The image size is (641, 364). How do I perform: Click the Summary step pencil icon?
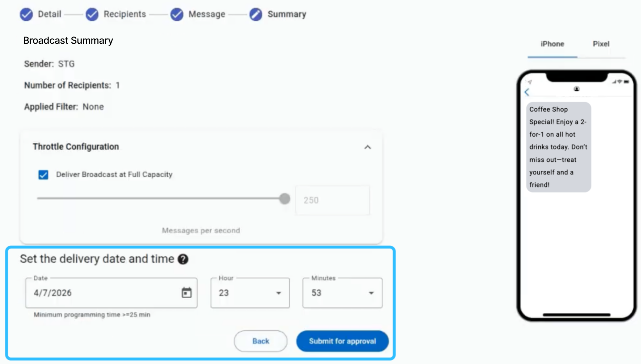point(256,14)
